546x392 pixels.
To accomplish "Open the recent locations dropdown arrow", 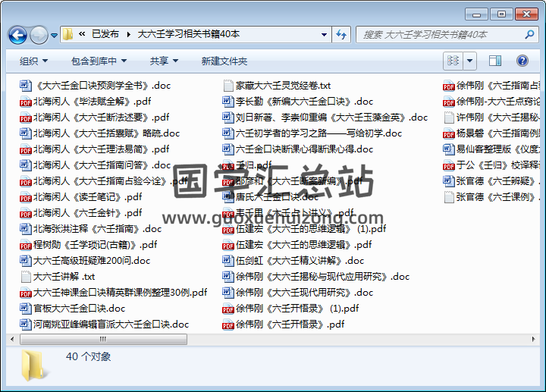I will (55, 35).
